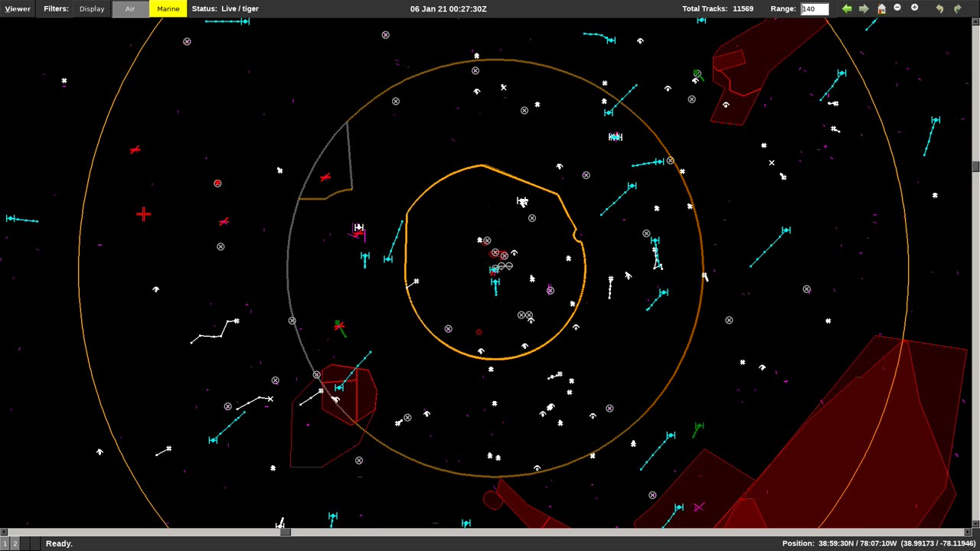Click the horizontal scrollbar thumb

(x=285, y=532)
